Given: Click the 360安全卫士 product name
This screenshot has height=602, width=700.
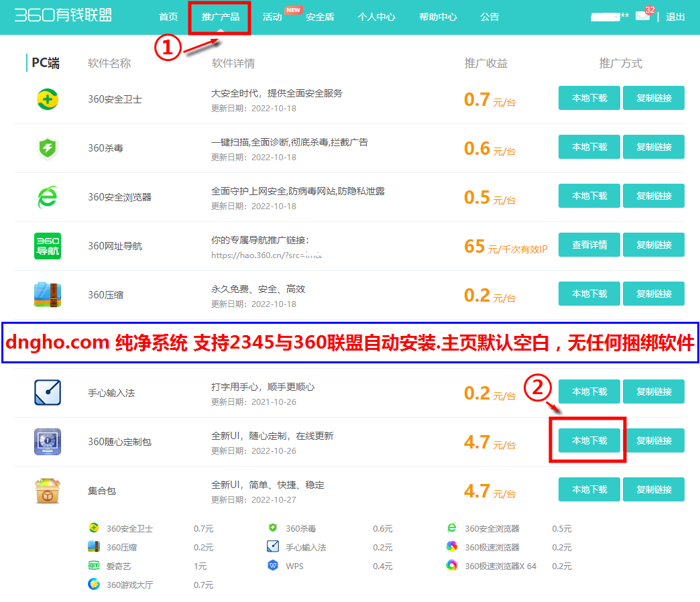Looking at the screenshot, I should [x=115, y=99].
